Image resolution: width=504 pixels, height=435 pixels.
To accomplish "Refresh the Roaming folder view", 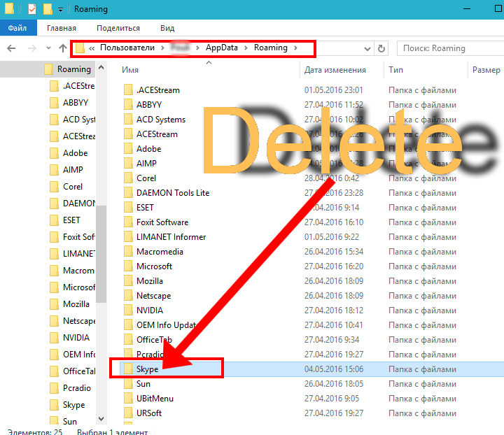I will [x=381, y=48].
